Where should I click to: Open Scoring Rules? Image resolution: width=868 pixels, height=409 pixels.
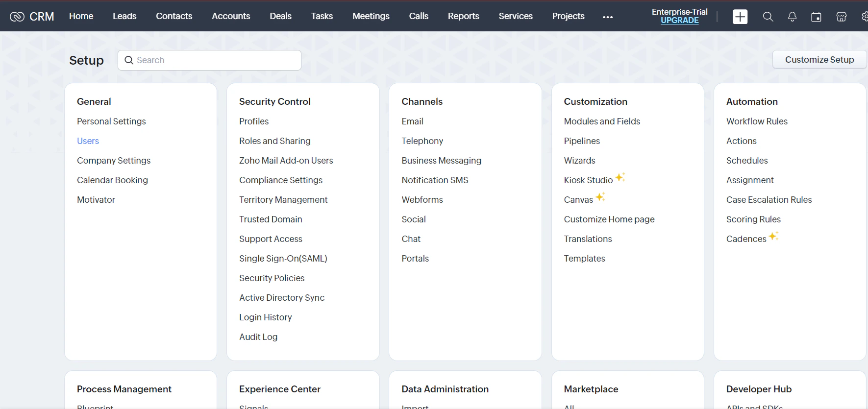pos(753,219)
